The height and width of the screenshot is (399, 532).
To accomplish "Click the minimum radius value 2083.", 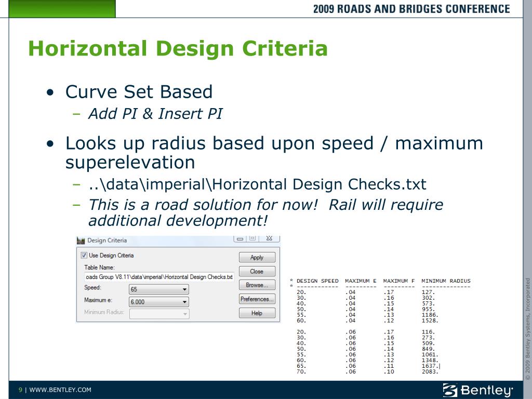I will 430,371.
